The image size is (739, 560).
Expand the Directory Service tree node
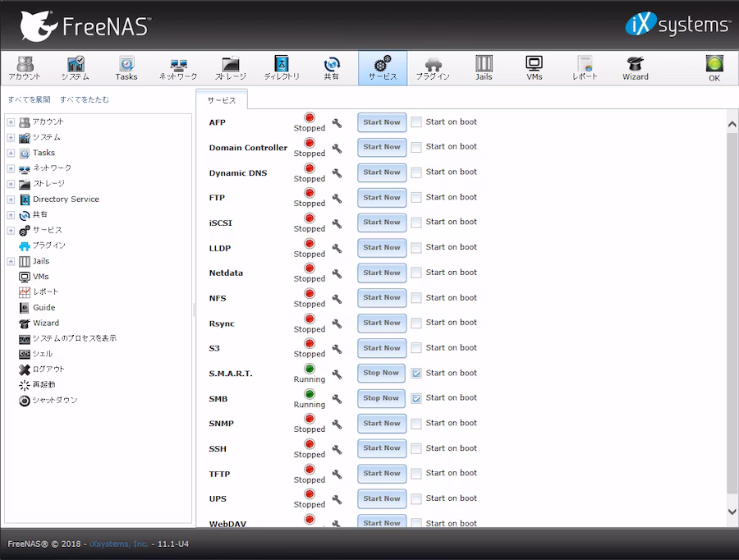tap(11, 200)
